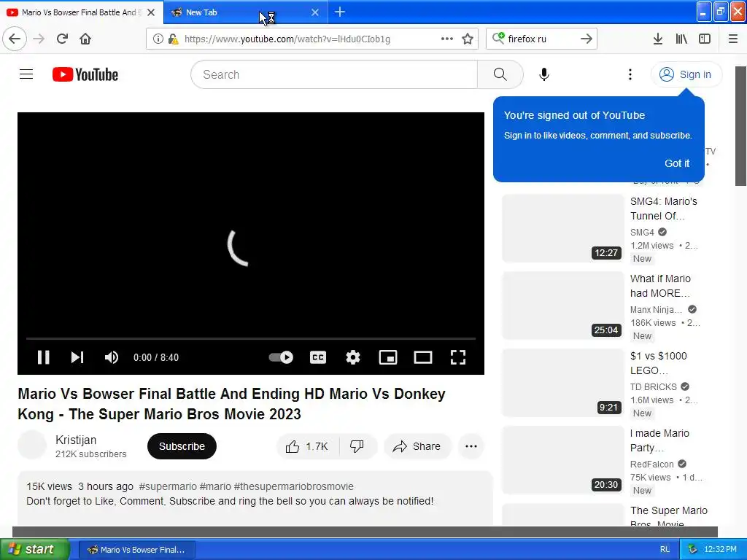Click the browser forward arrow
The image size is (747, 560).
click(x=39, y=39)
